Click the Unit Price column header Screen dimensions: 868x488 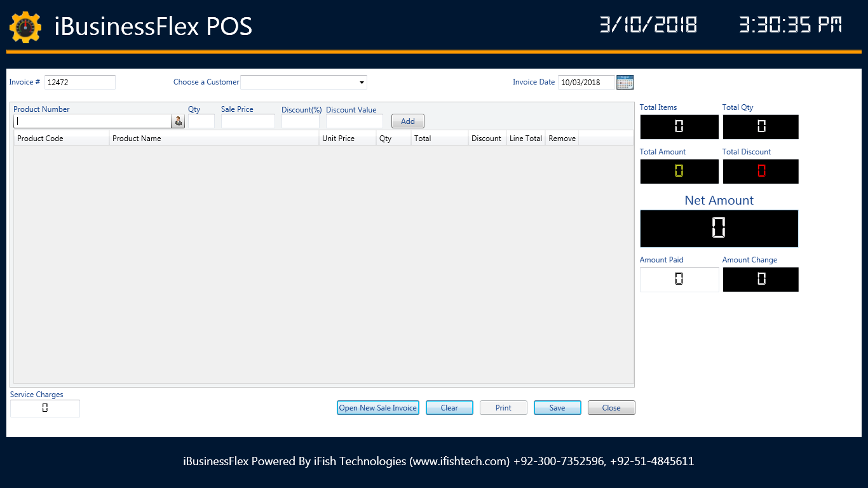pyautogui.click(x=348, y=139)
